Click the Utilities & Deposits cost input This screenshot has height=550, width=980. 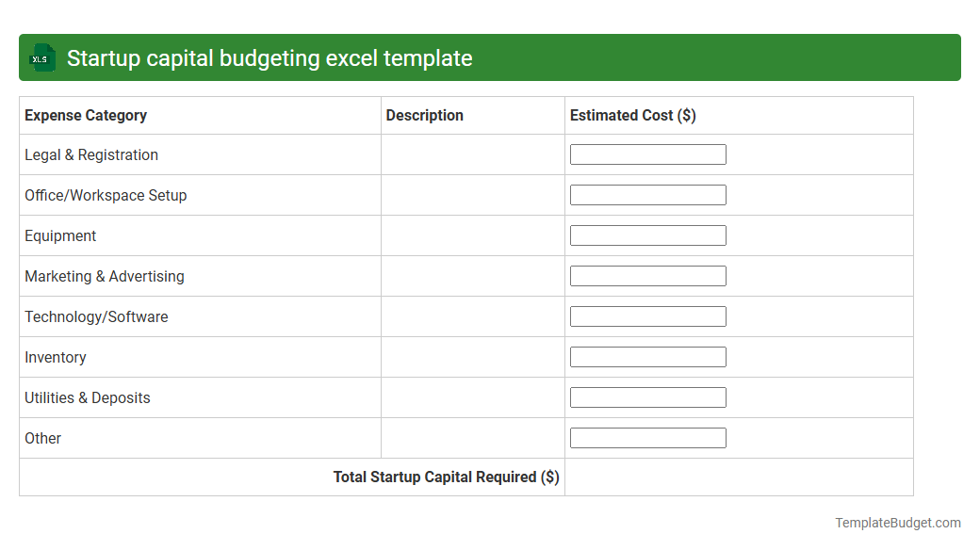[647, 396]
